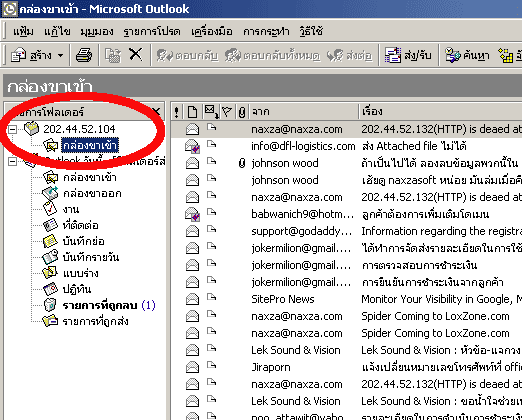Open the รายการโปรด (Favorites) menu

[x=152, y=31]
